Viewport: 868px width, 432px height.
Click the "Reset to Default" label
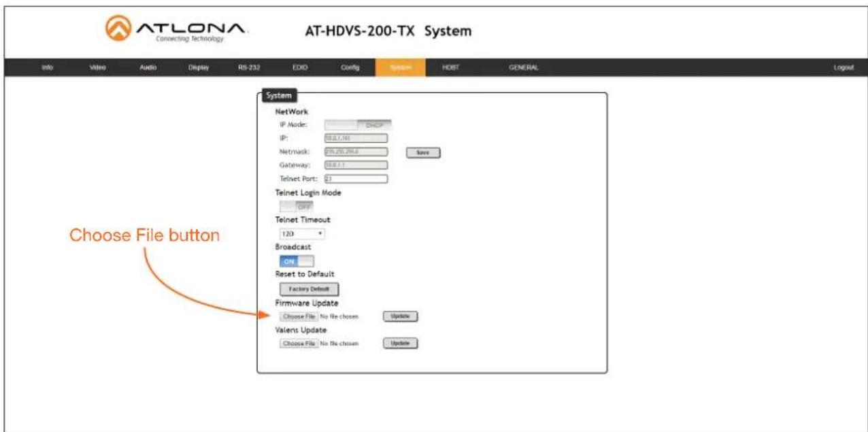click(x=304, y=274)
